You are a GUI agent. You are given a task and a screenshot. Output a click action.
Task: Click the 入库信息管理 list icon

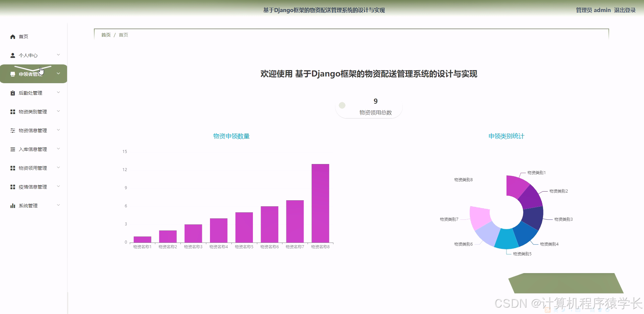tap(12, 149)
